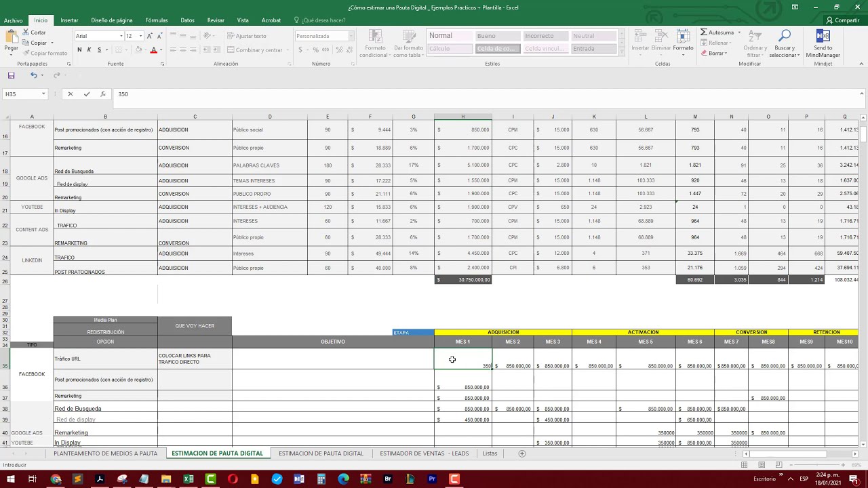Open PLANTEAMIENTO DE MEDIOS A PAUTA sheet
The width and height of the screenshot is (868, 488).
pos(105,453)
